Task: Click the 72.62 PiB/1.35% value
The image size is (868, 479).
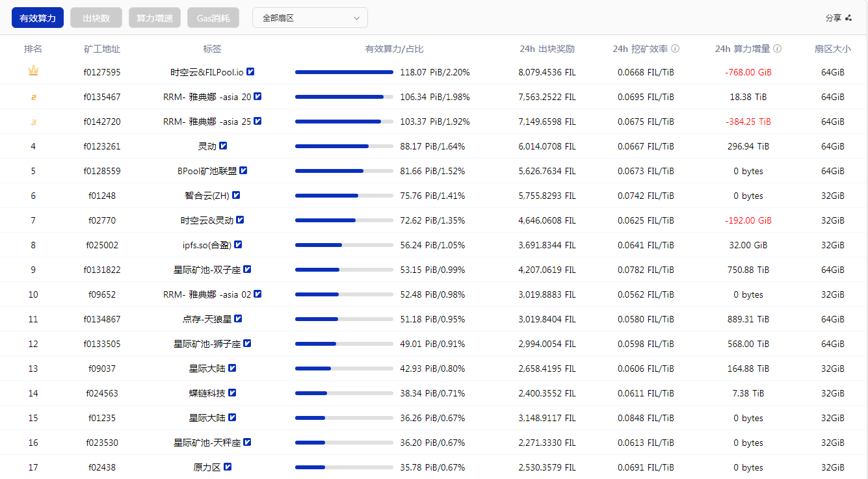Action: click(432, 220)
